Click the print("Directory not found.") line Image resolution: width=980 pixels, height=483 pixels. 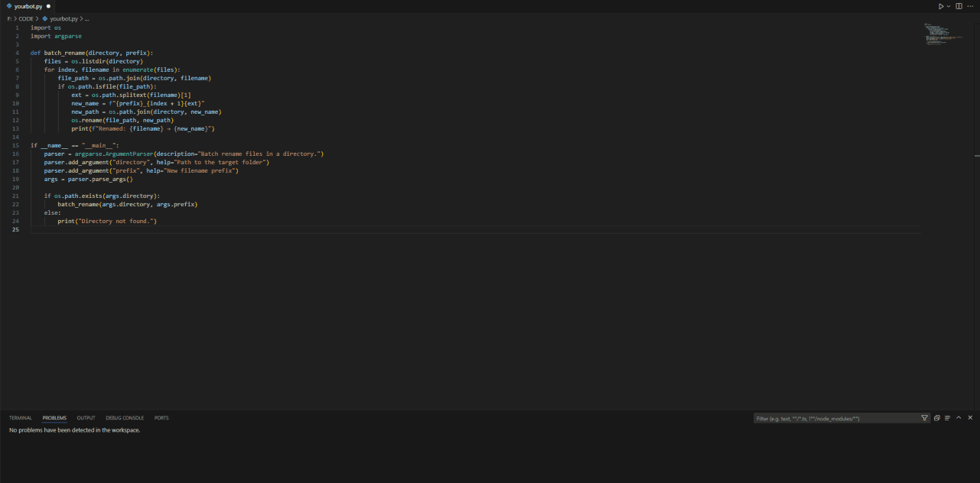[107, 221]
